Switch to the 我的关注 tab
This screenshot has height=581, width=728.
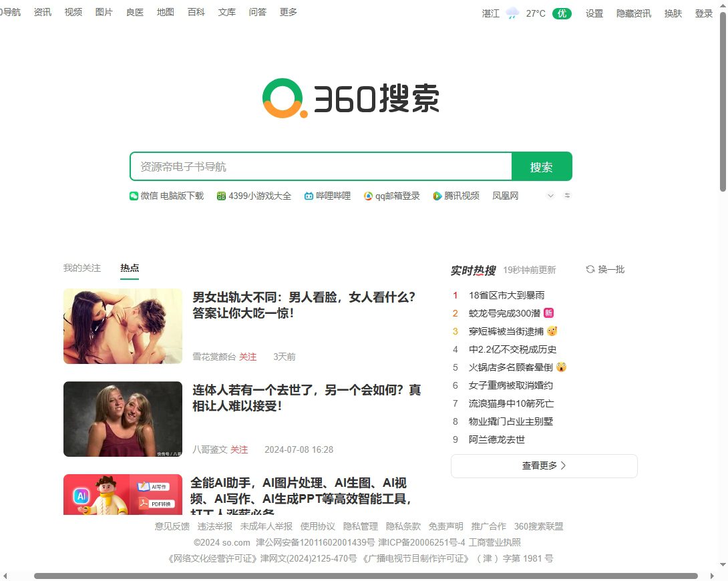(82, 268)
